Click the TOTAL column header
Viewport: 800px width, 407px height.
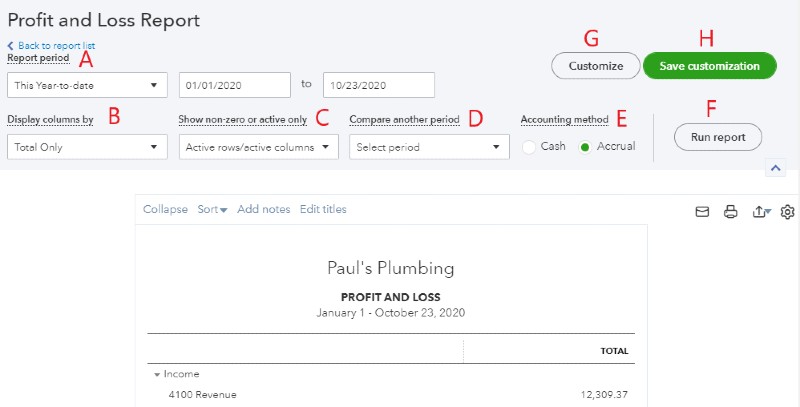(614, 351)
